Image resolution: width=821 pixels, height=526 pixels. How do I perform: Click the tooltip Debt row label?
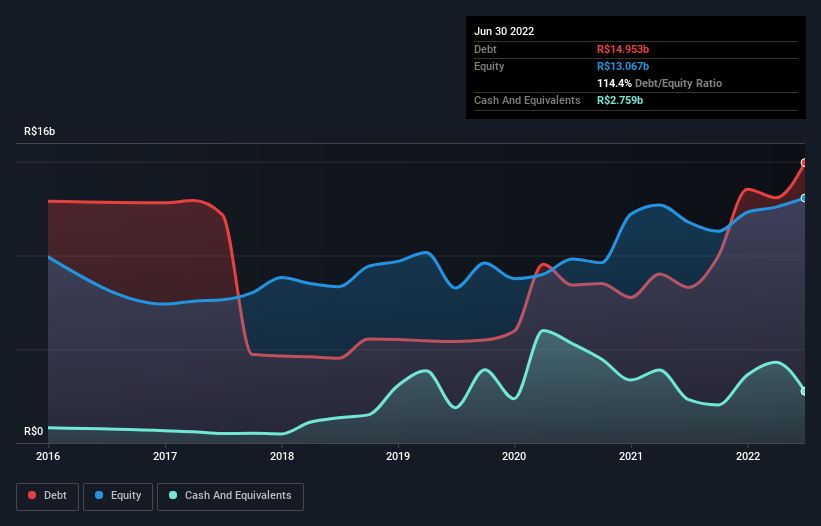point(485,49)
